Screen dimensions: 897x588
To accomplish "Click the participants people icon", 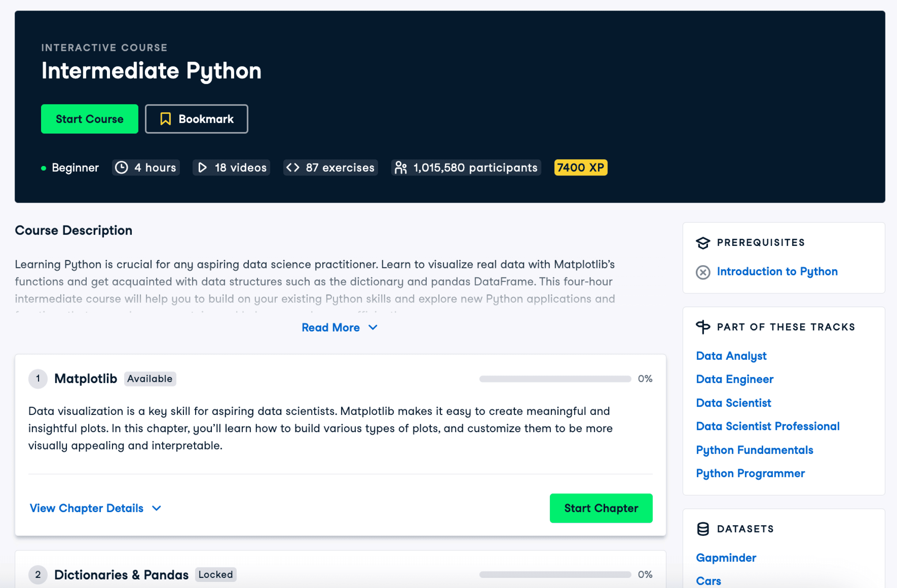I will 401,168.
